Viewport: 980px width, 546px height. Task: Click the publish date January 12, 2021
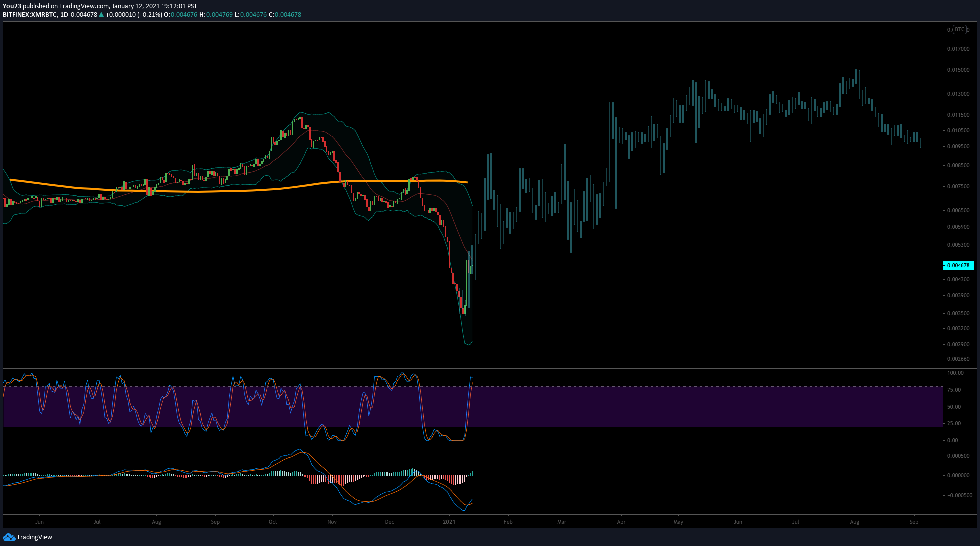pyautogui.click(x=135, y=6)
